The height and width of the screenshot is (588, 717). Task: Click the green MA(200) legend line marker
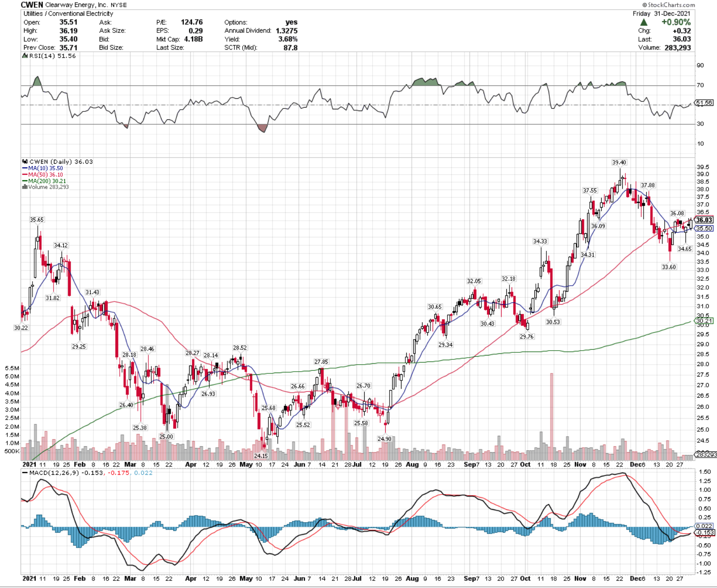25,181
